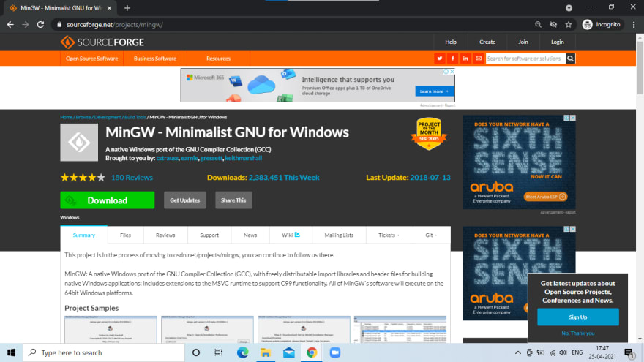Open the 180 Reviews link
Screen dimensions: 644x362
132,177
